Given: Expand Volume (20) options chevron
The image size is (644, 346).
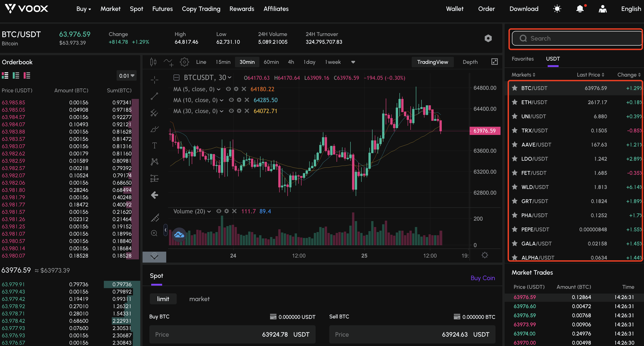Looking at the screenshot, I should coord(209,211).
